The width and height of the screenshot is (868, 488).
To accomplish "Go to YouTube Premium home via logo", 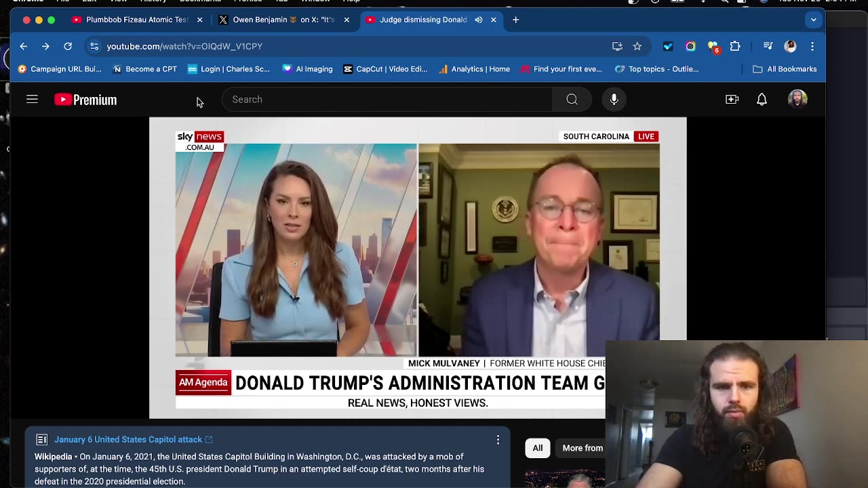I will tap(85, 100).
